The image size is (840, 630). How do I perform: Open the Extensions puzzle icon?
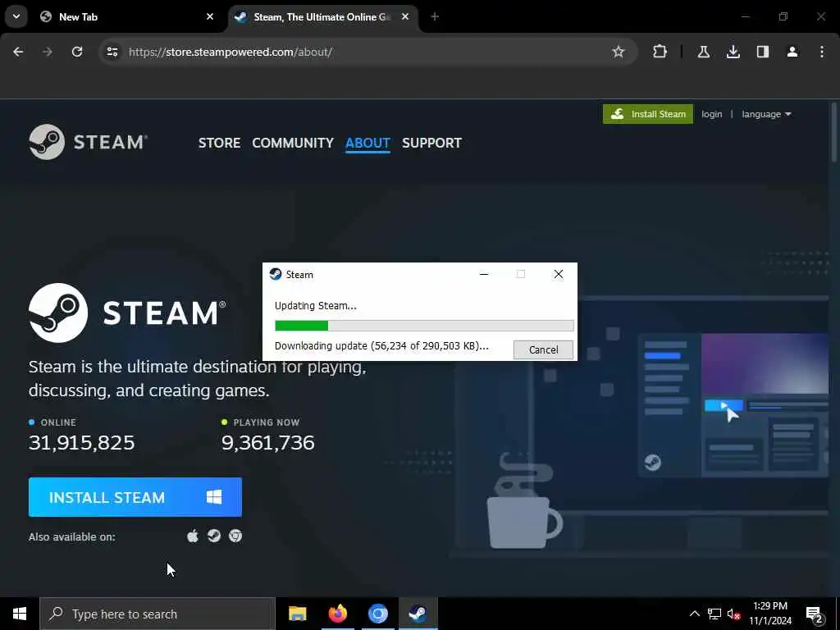click(x=660, y=52)
